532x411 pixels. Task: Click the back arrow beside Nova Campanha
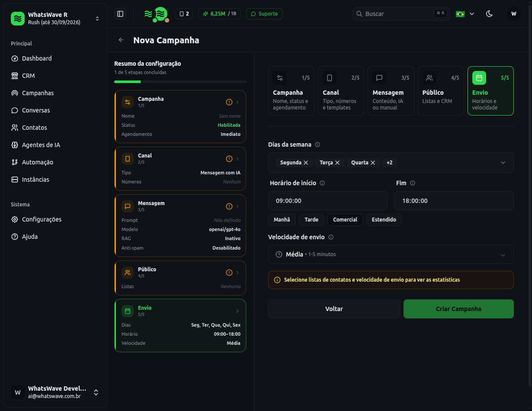(121, 40)
